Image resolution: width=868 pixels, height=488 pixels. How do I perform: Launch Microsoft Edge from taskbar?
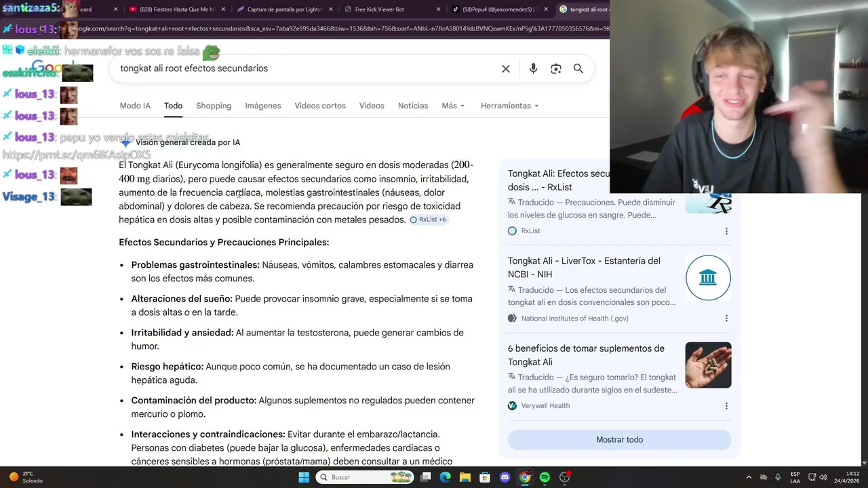click(x=445, y=477)
